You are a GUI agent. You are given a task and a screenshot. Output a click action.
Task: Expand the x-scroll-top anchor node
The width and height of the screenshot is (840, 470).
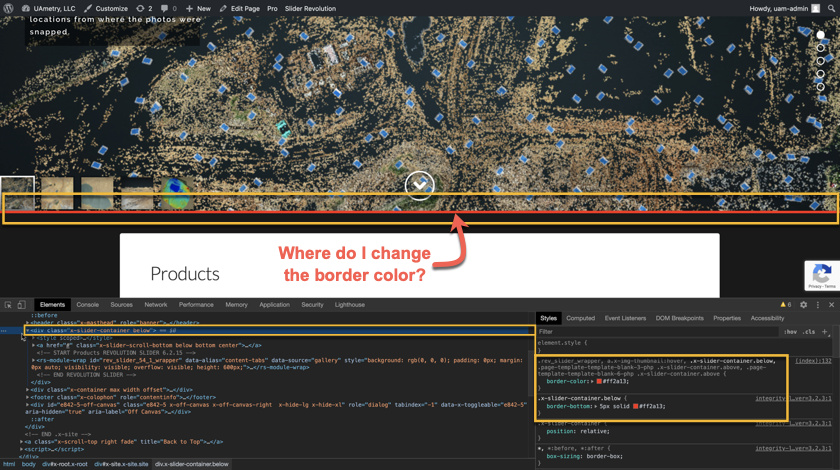[21, 442]
